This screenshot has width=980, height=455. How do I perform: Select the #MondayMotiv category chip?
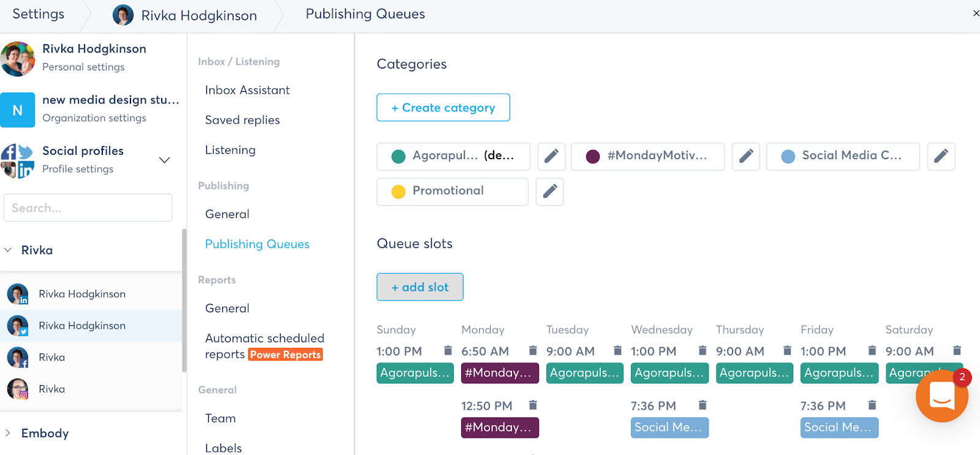648,156
